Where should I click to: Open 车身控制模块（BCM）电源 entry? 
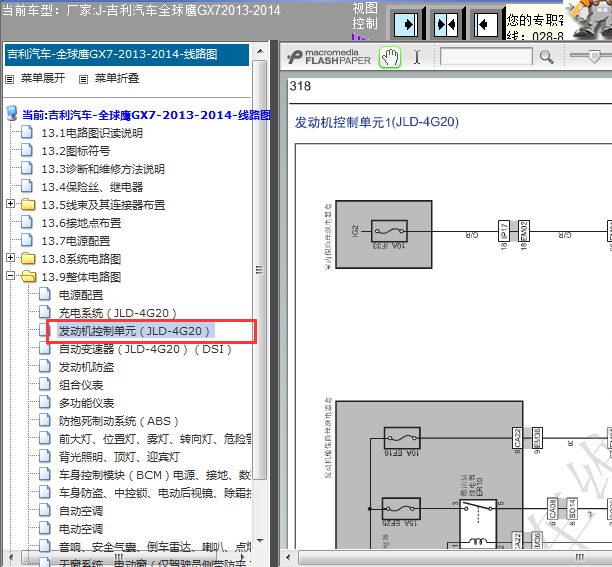(x=155, y=475)
